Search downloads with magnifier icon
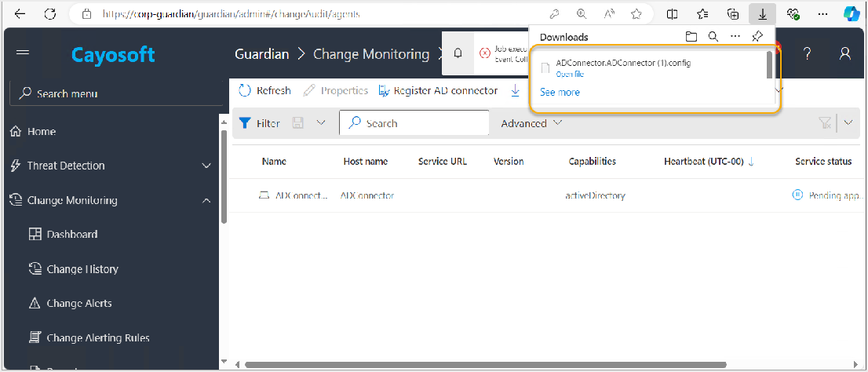The height and width of the screenshot is (372, 868). pyautogui.click(x=713, y=37)
